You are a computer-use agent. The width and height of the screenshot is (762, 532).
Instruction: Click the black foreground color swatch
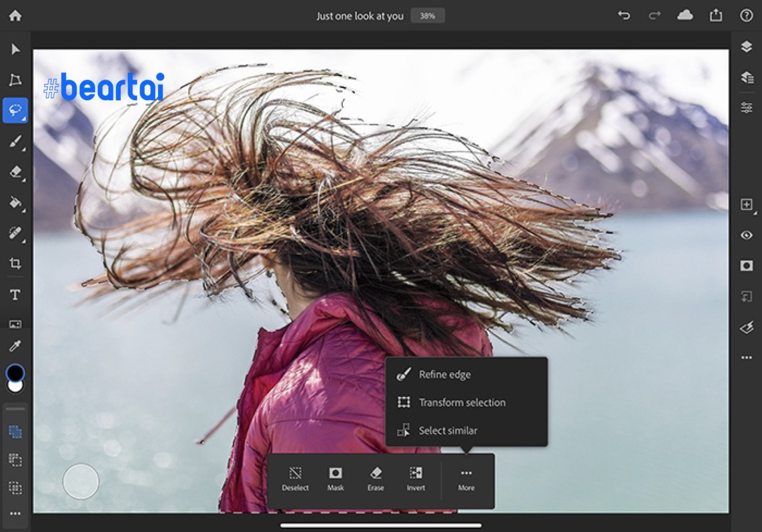[15, 372]
